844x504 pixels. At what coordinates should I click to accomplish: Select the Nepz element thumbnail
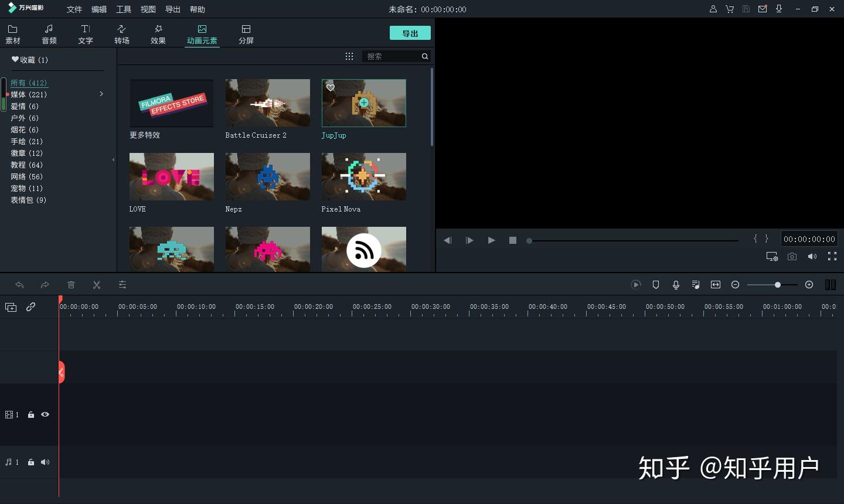268,177
